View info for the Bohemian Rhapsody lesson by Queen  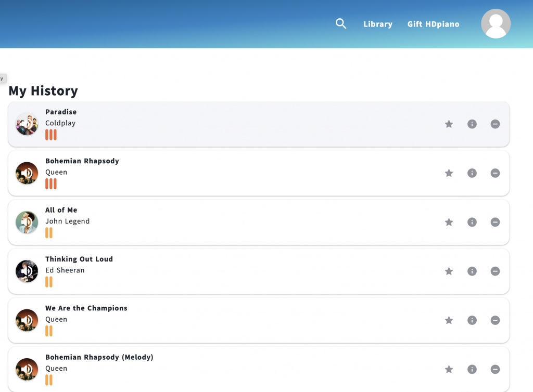[x=472, y=173]
